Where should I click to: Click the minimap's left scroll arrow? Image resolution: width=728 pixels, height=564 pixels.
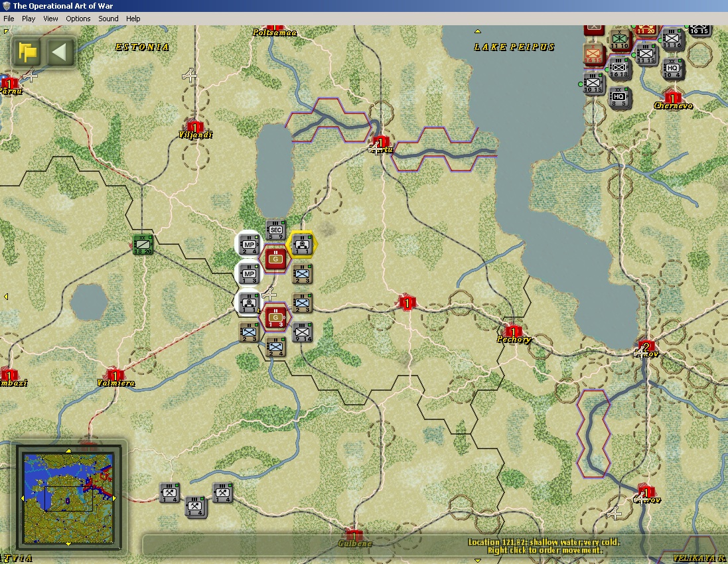click(x=21, y=498)
